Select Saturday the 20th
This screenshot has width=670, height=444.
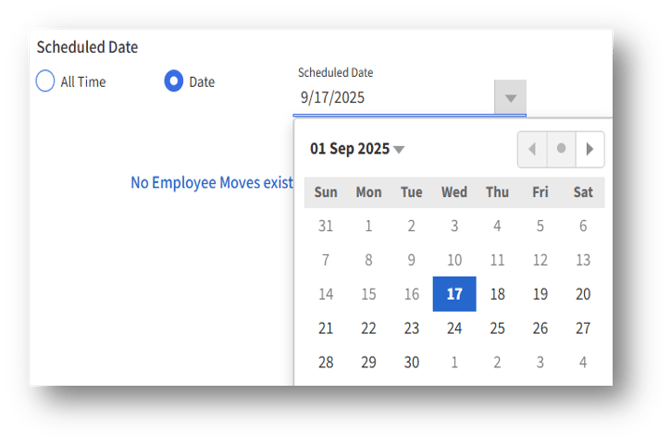pyautogui.click(x=583, y=294)
